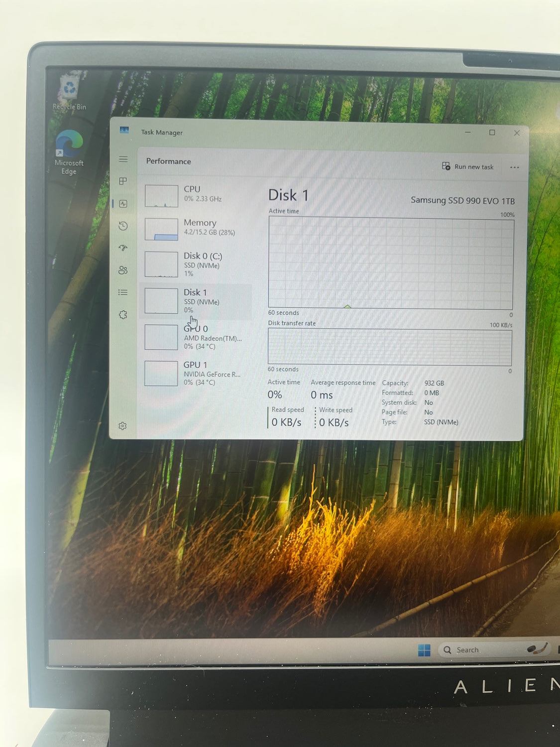Open the Windows Start menu
The width and height of the screenshot is (560, 747).
[424, 650]
